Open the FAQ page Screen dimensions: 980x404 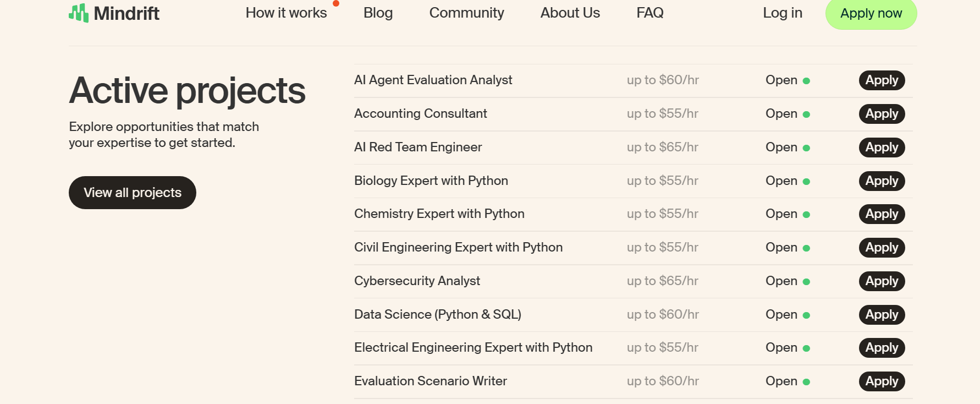pos(649,13)
